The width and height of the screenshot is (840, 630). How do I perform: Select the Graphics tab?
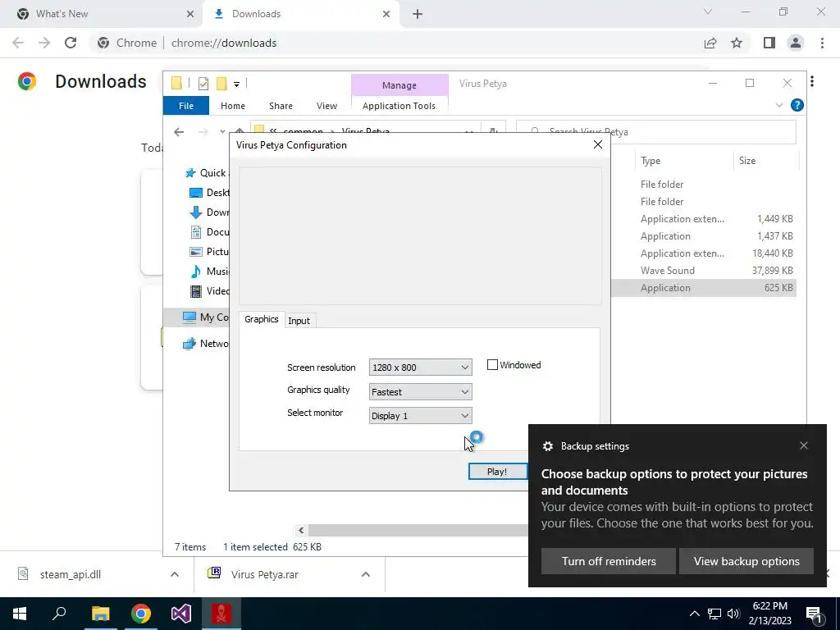(x=262, y=319)
